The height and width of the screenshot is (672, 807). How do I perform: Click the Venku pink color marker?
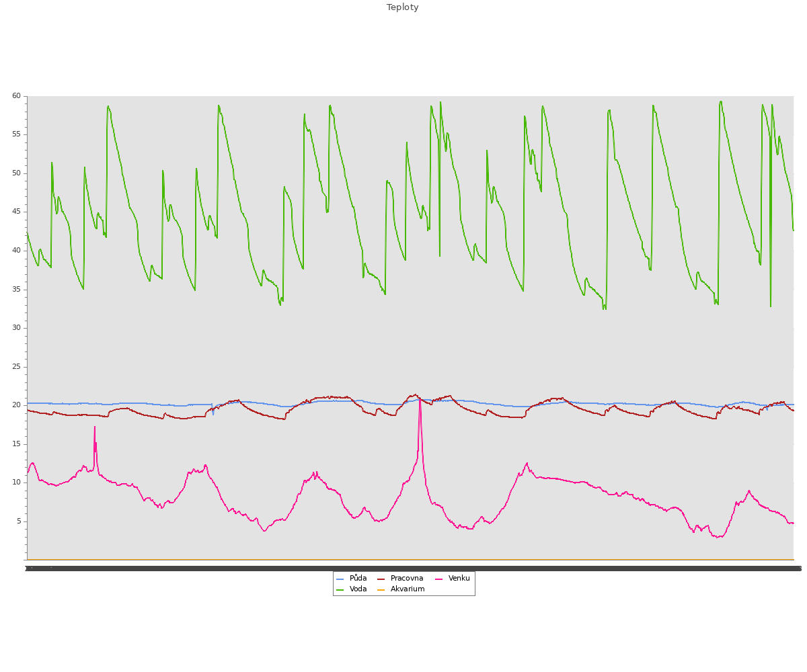coord(438,579)
